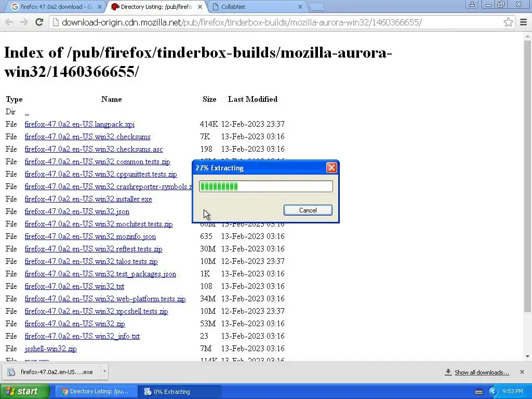Open a new tab
532x399 pixels.
317,7
